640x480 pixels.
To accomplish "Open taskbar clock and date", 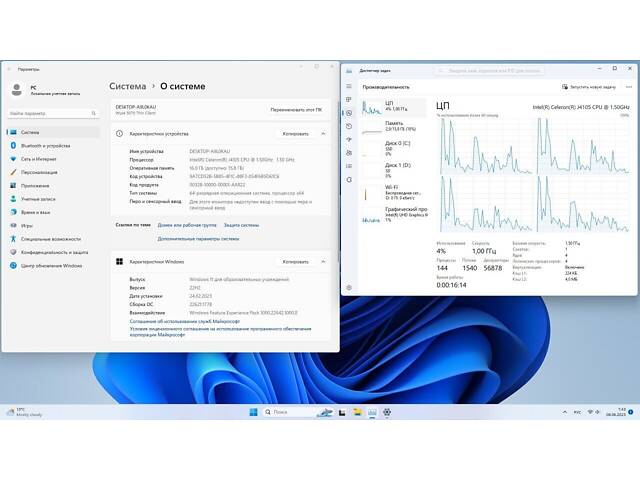I will (616, 412).
